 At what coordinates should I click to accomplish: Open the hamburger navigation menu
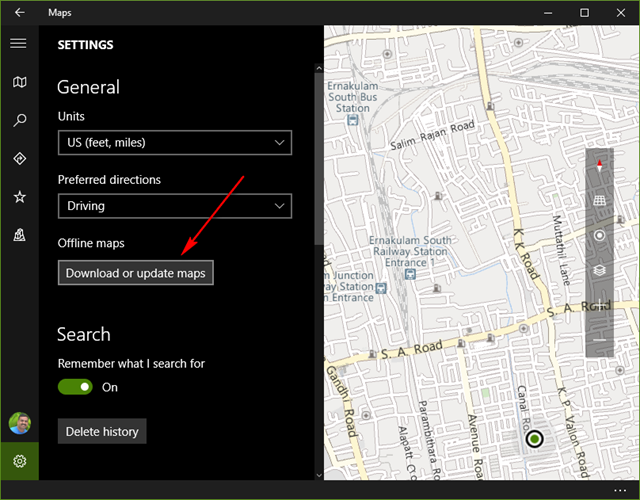tap(18, 43)
